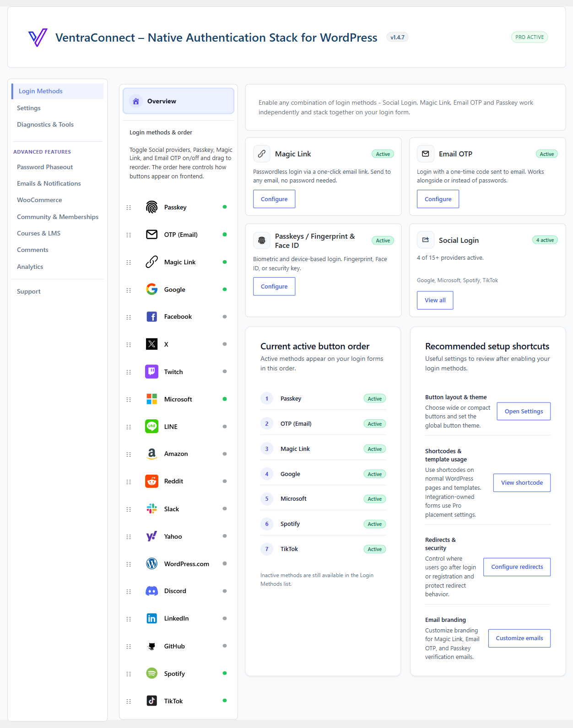Toggle the Passkey status dot

(x=225, y=207)
